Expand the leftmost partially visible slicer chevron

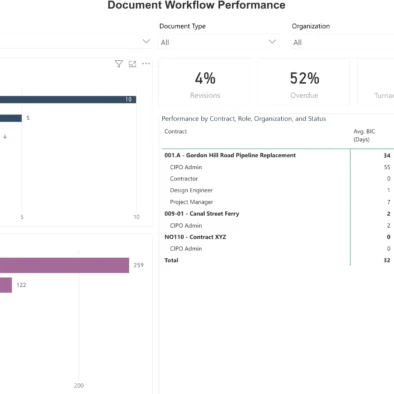point(146,41)
